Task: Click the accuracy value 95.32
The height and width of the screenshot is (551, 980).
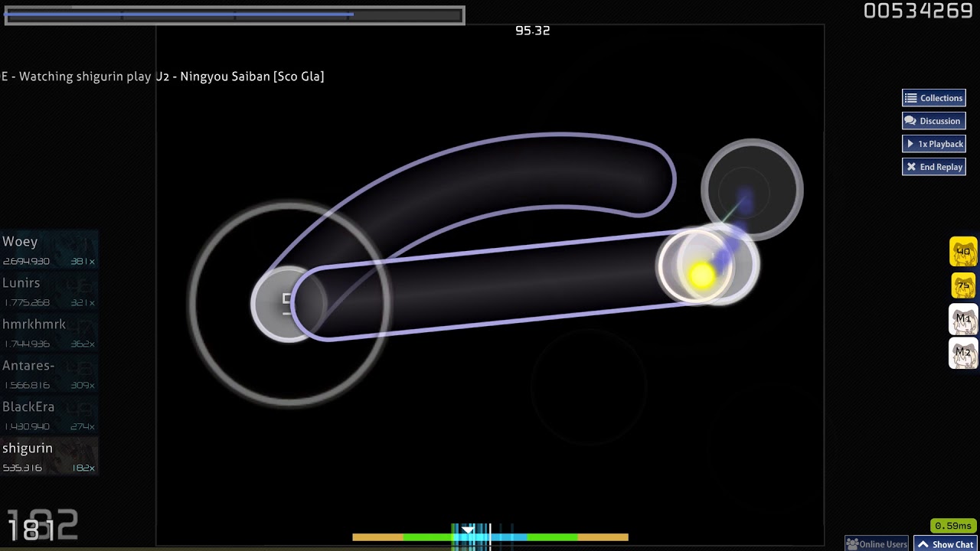Action: 533,31
